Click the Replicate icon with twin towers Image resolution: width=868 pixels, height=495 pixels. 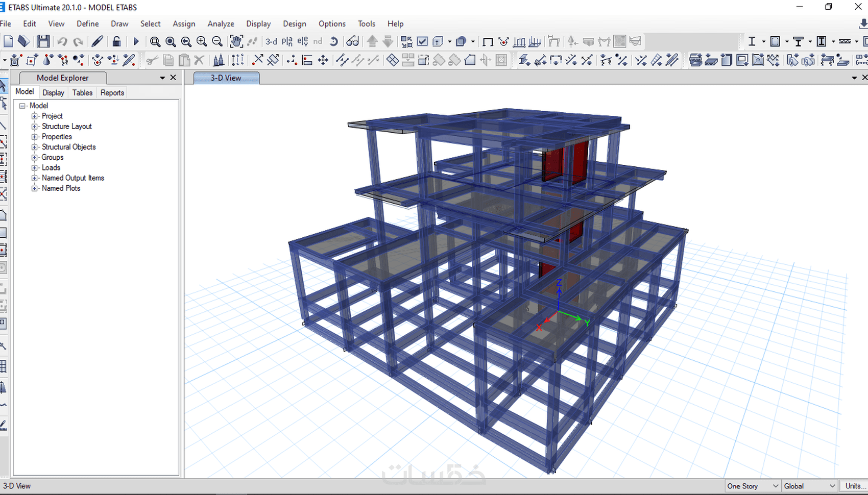point(219,60)
